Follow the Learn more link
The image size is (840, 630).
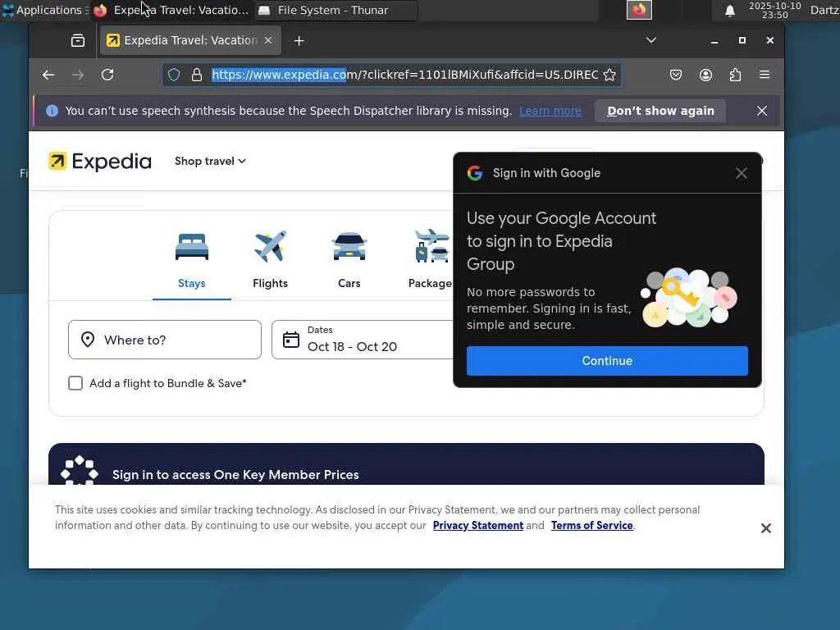[x=550, y=111]
